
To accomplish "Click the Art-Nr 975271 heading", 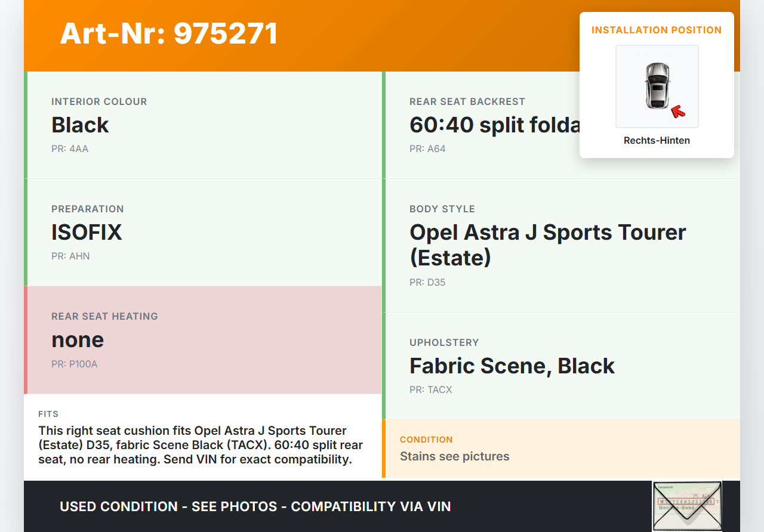I will [x=169, y=33].
